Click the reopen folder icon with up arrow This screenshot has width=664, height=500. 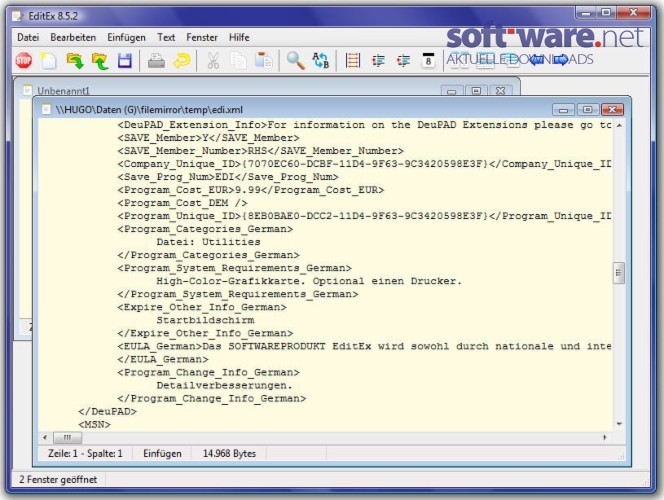coord(100,61)
